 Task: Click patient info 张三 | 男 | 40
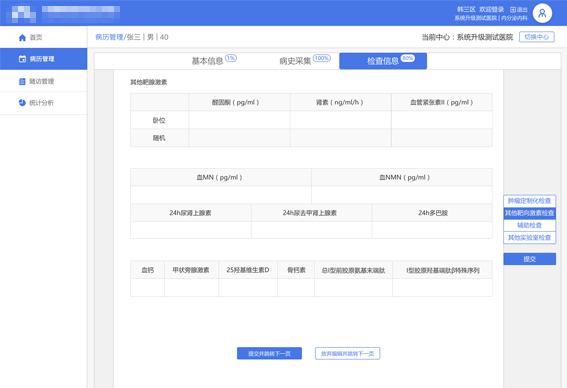pos(148,37)
